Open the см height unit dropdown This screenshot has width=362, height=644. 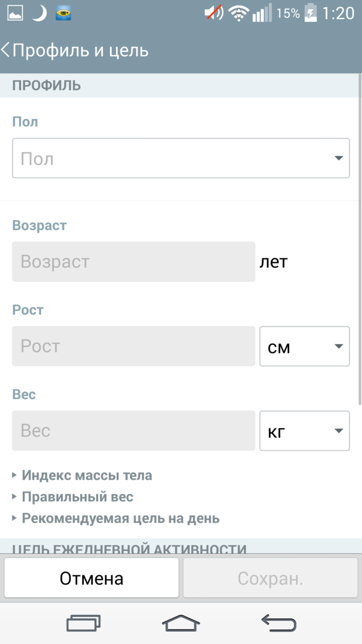304,346
